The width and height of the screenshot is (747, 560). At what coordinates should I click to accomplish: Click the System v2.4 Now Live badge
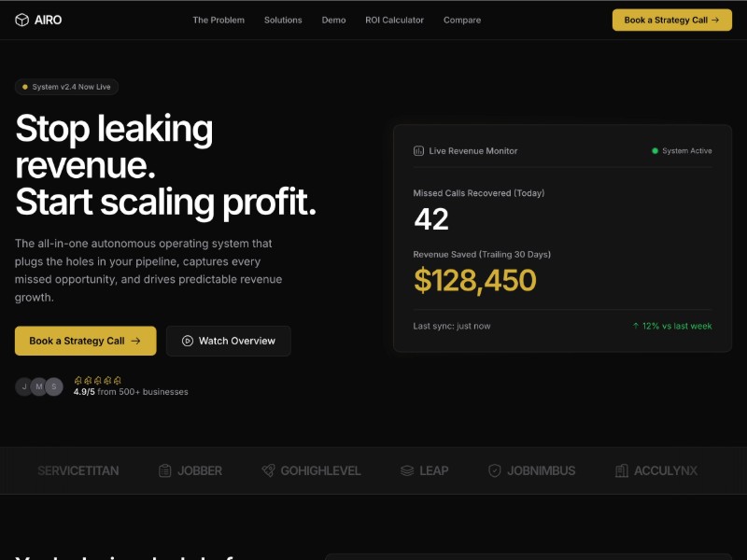[x=65, y=86]
